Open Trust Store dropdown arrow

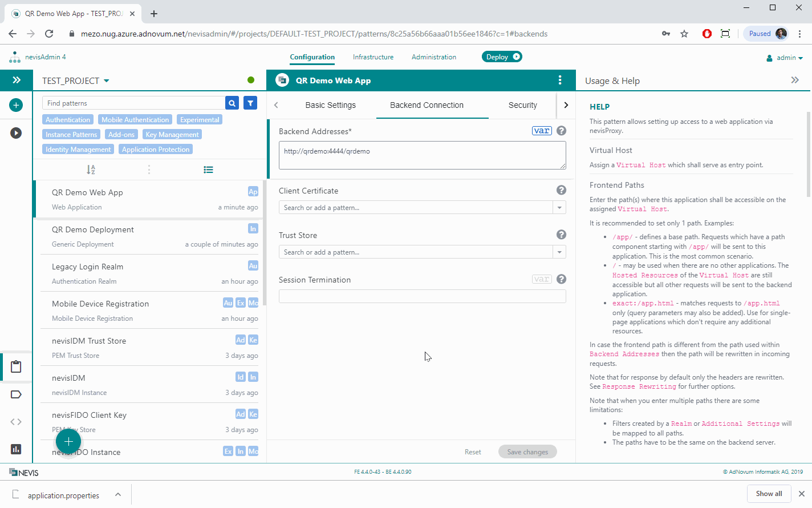point(559,252)
